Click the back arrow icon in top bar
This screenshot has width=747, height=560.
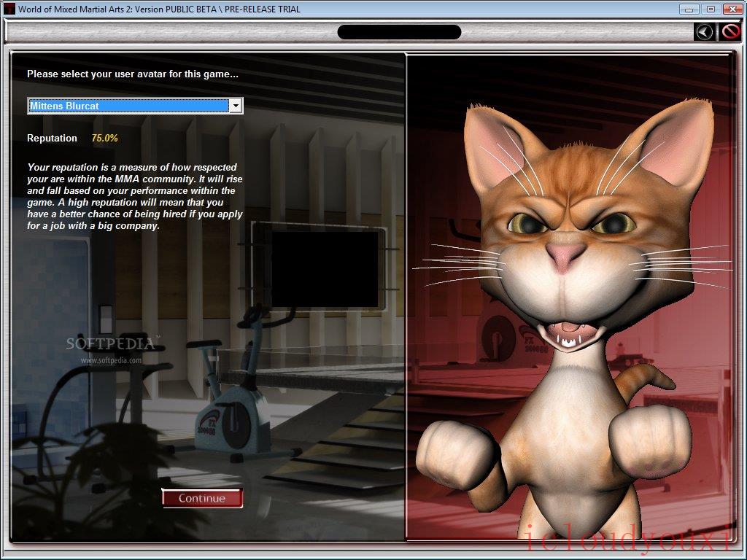point(705,32)
